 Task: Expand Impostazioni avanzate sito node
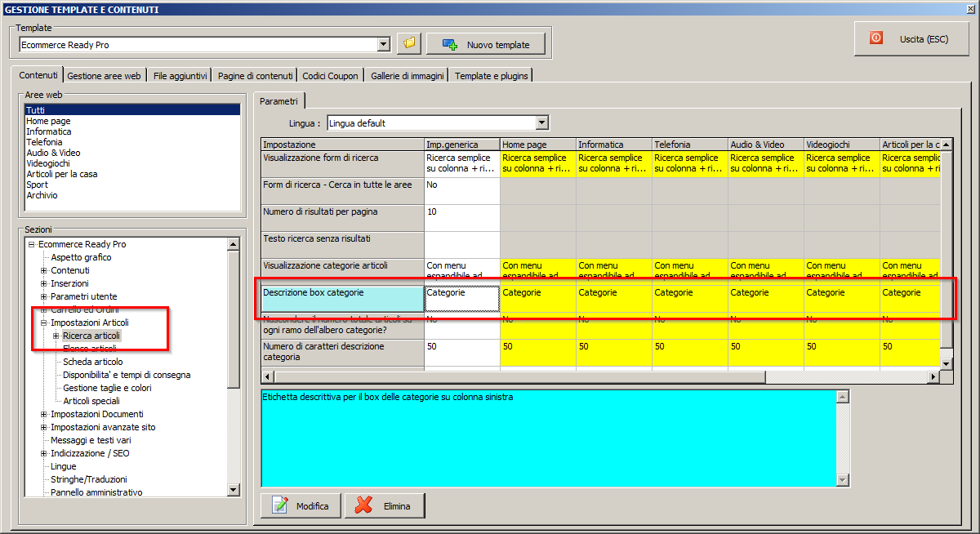44,427
